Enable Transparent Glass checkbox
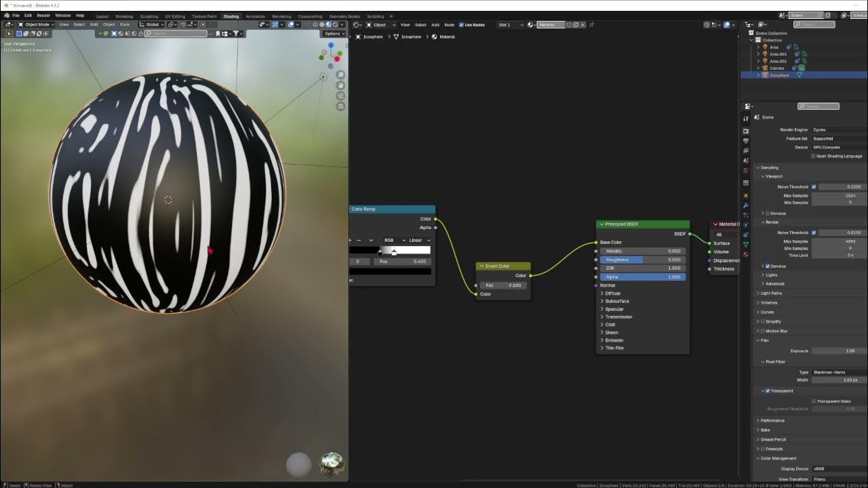868x488 pixels. click(x=814, y=401)
